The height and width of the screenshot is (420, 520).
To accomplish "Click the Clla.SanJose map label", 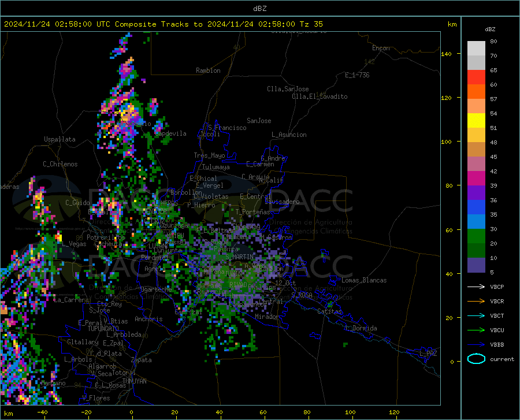I will tap(288, 89).
